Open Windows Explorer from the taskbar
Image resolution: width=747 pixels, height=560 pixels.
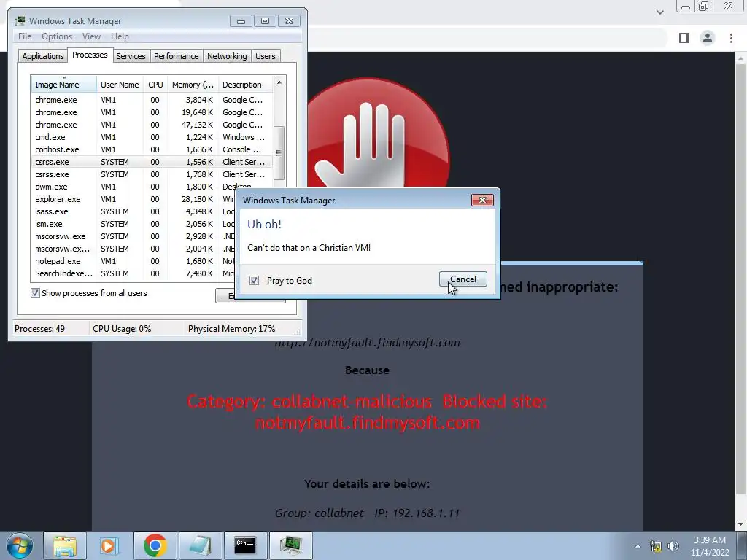65,545
